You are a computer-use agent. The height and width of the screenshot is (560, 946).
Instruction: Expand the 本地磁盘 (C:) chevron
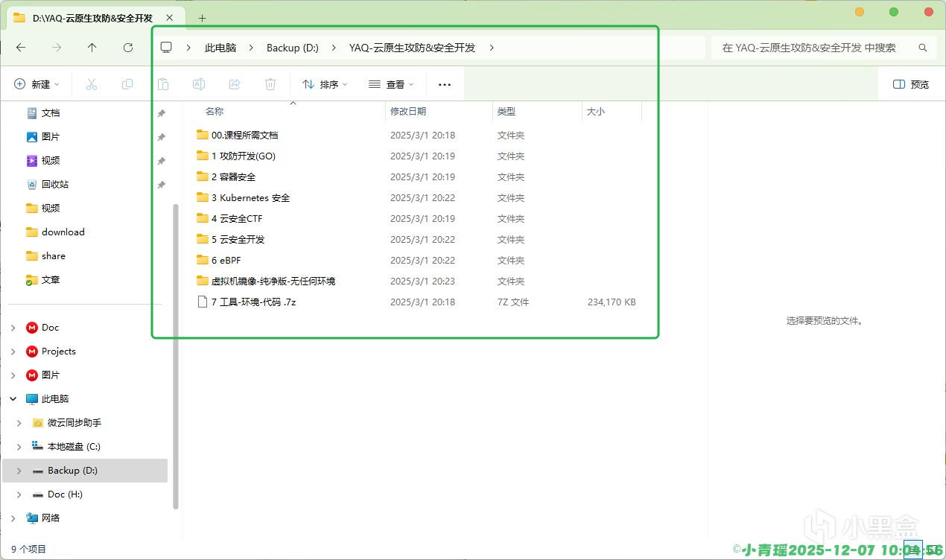pyautogui.click(x=19, y=447)
